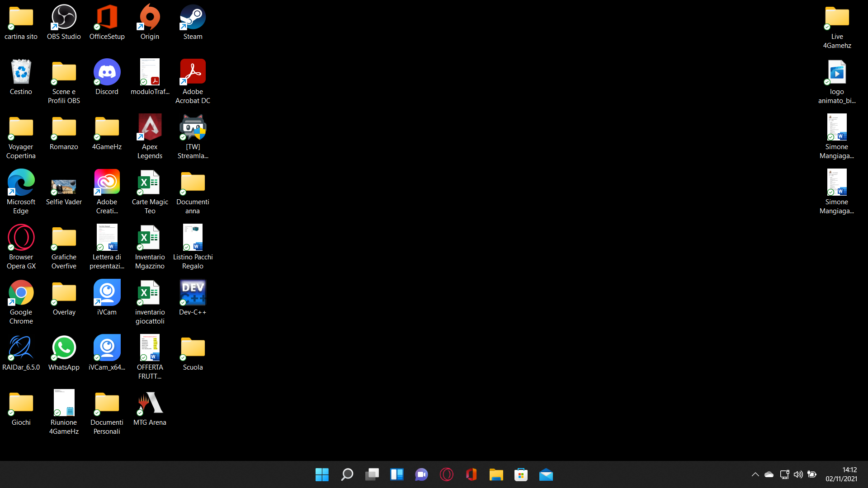Screen dimensions: 868x488
Task: Select moduloTraf PDF file
Action: pos(150,78)
